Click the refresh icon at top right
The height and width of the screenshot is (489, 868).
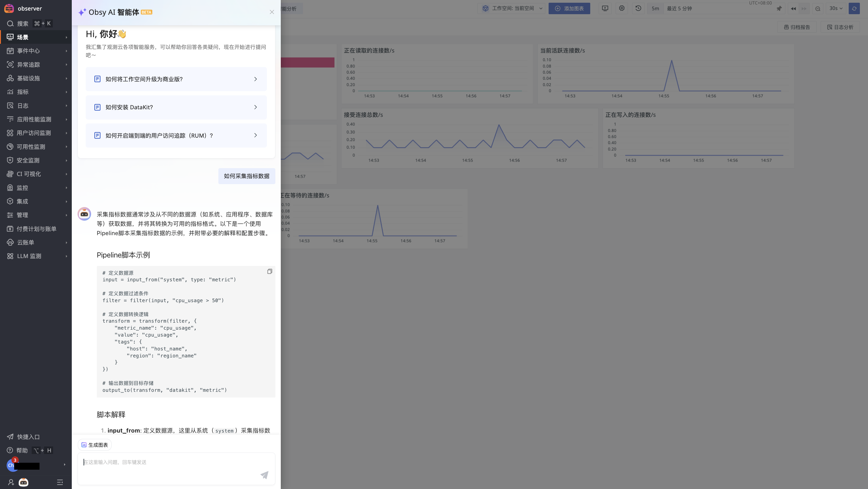(854, 8)
